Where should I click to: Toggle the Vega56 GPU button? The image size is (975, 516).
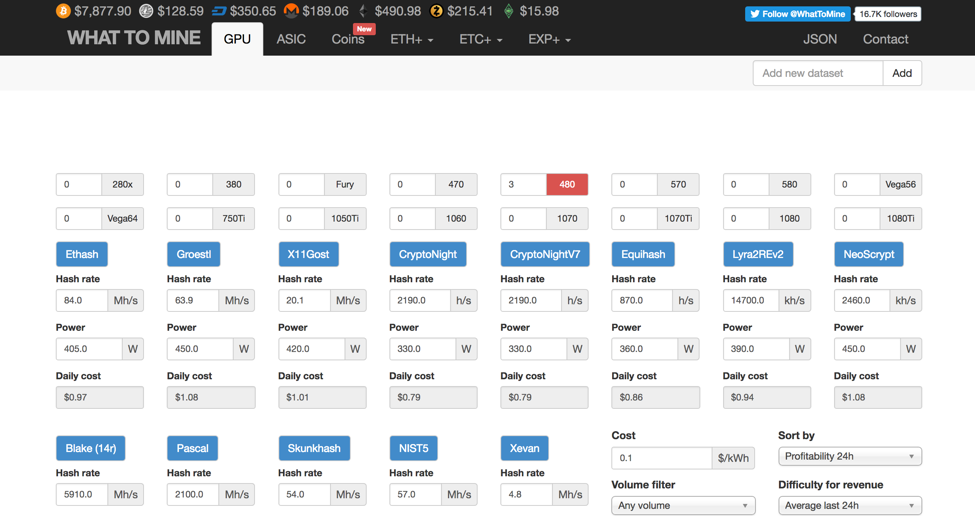coord(900,185)
